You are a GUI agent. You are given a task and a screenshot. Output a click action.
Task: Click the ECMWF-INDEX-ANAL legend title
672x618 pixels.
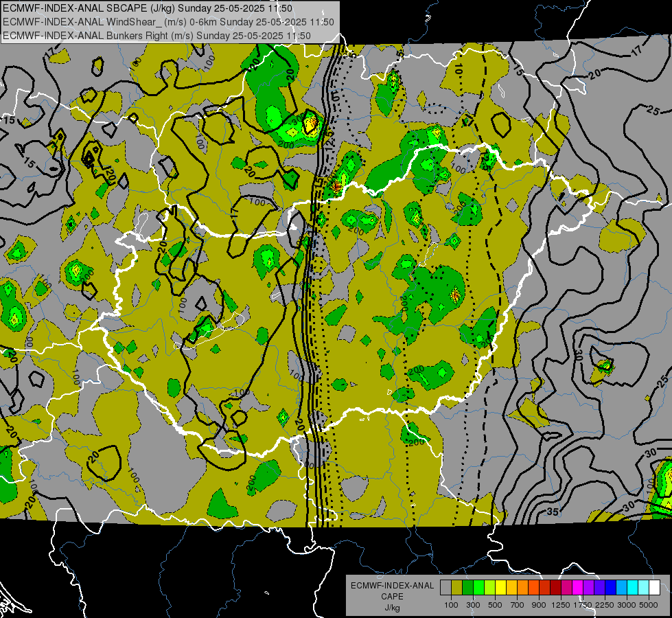[x=392, y=586]
